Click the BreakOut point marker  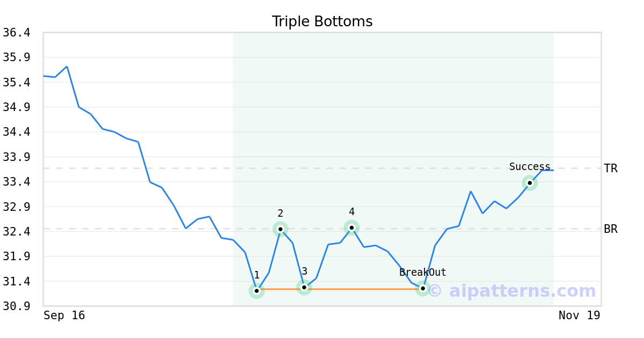pyautogui.click(x=423, y=288)
